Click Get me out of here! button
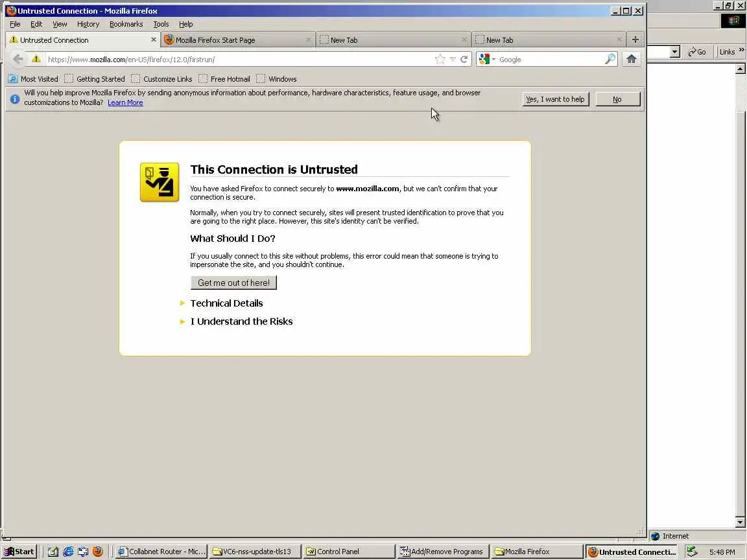 click(x=233, y=283)
